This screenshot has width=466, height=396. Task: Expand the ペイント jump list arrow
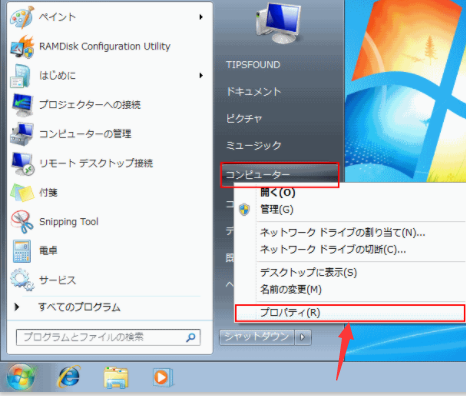tap(201, 17)
